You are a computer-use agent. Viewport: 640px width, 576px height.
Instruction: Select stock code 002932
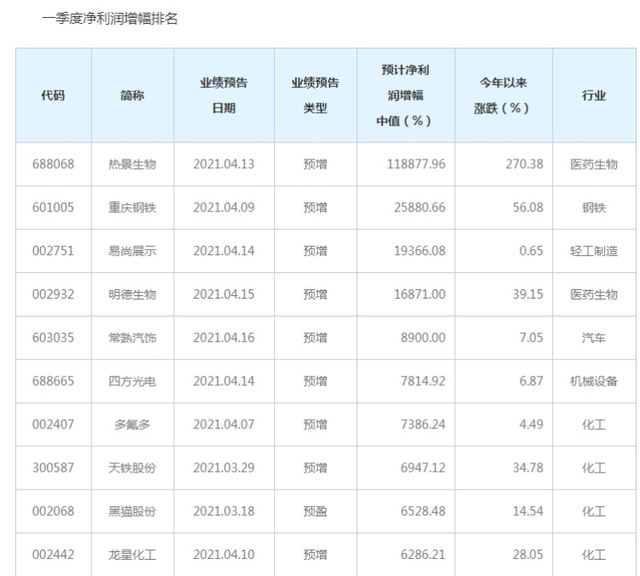(53, 294)
